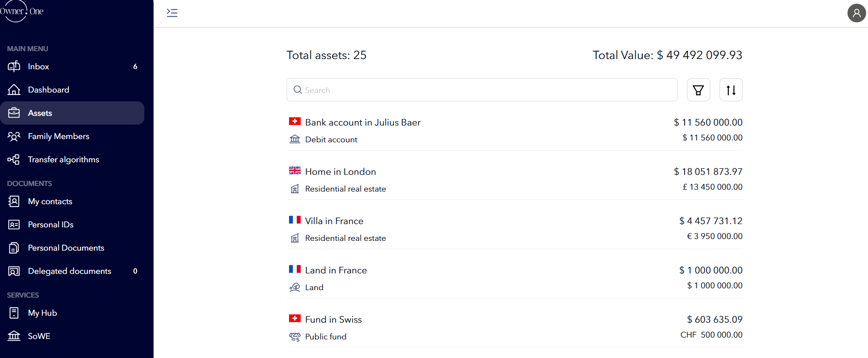The width and height of the screenshot is (868, 358).
Task: Open the Assets menu item
Action: [x=72, y=113]
